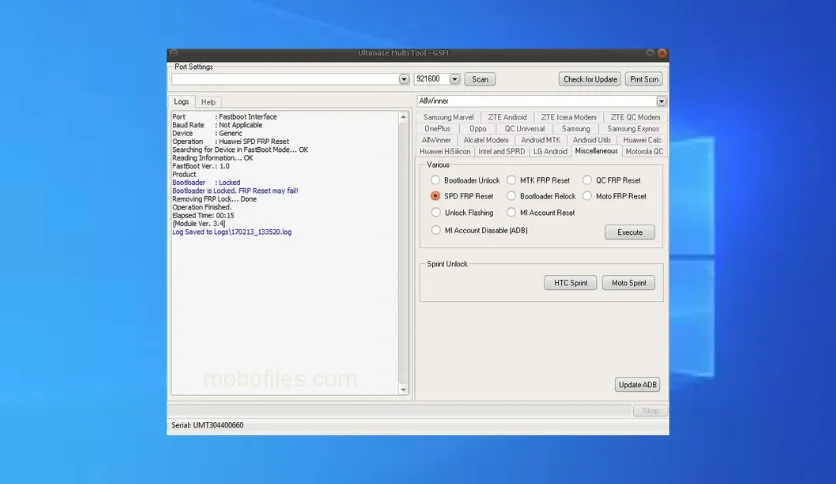This screenshot has width=836, height=484.
Task: Choose Moto FRP Reset option
Action: point(587,196)
